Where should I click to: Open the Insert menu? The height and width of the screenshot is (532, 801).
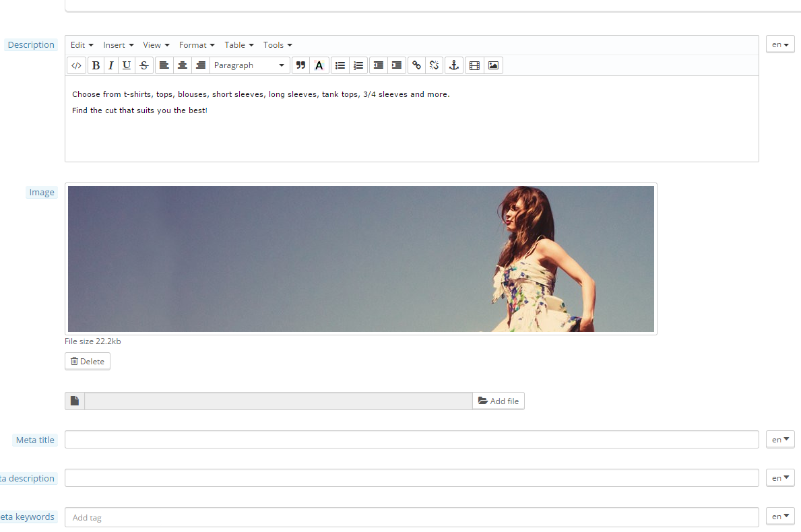[x=118, y=45]
